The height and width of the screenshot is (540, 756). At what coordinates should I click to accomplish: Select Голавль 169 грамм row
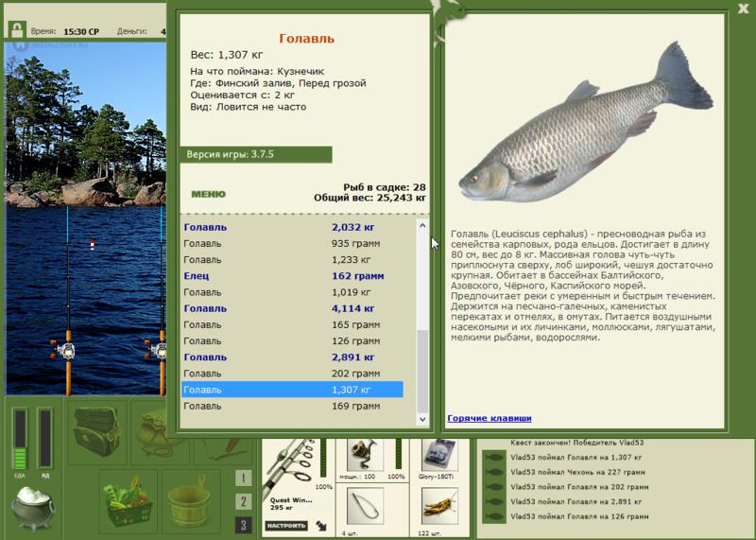point(292,406)
